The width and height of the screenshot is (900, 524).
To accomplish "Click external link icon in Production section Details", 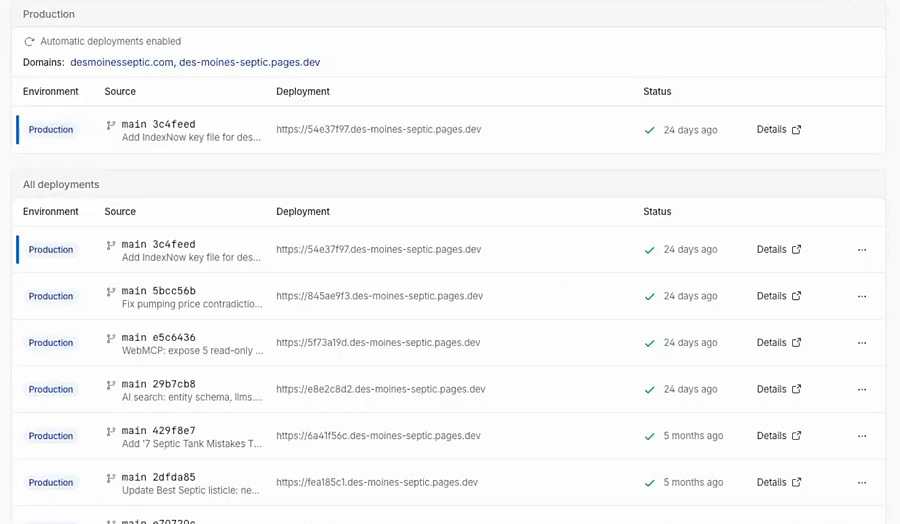I will (x=796, y=130).
